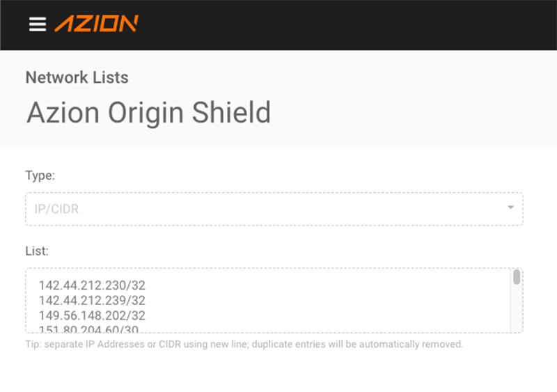
Task: Click the orange Azion logo
Action: tap(96, 24)
